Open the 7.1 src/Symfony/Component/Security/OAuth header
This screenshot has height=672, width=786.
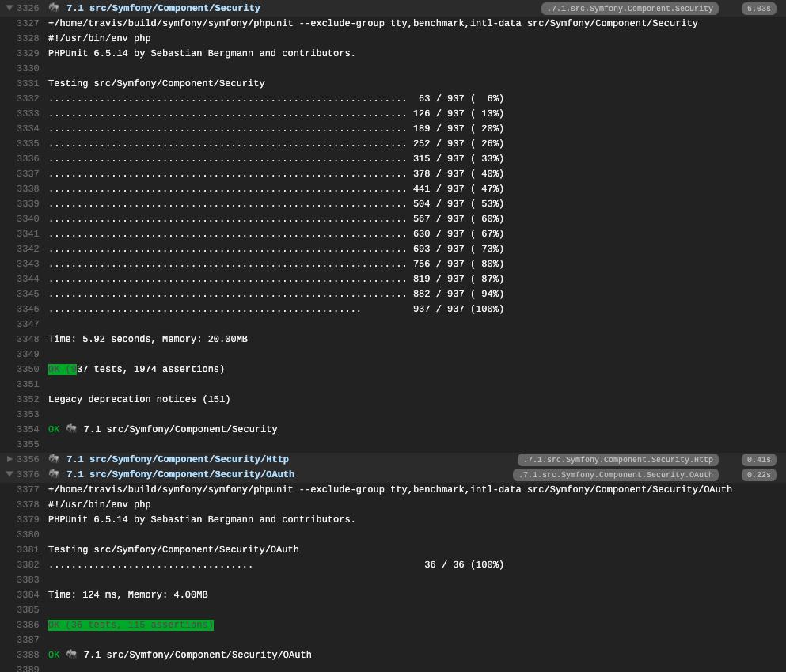180,474
